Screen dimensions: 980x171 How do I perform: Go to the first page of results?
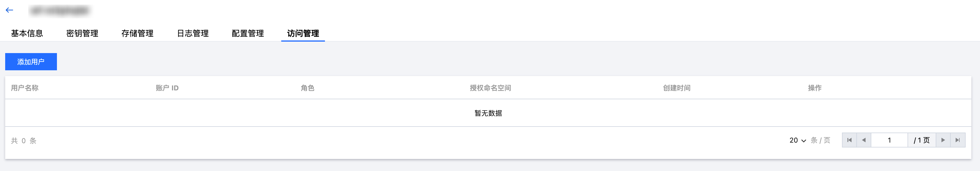[x=849, y=140]
